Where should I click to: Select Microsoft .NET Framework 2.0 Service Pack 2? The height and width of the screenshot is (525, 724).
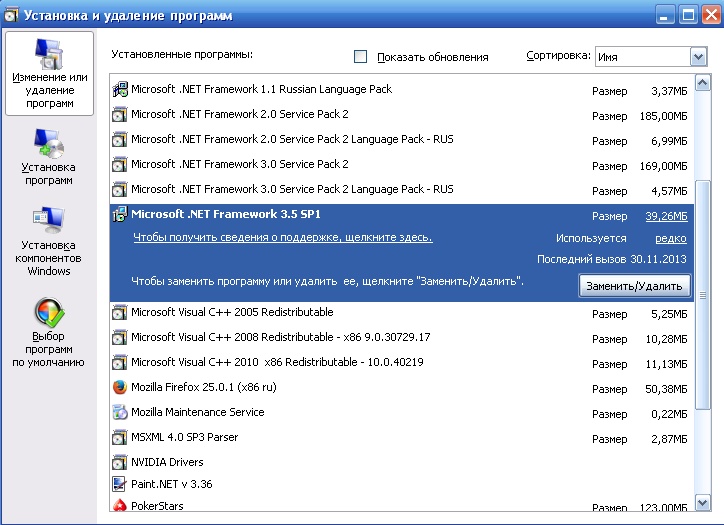click(240, 115)
